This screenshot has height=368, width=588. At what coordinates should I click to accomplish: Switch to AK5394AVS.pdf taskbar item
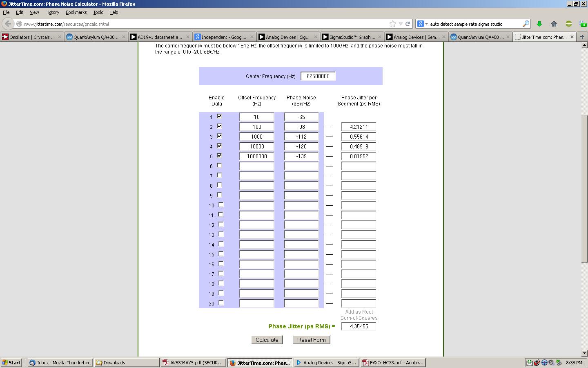(193, 363)
